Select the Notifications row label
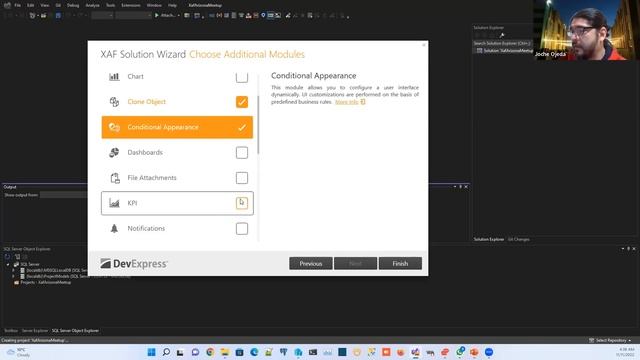The image size is (640, 360). [x=146, y=228]
